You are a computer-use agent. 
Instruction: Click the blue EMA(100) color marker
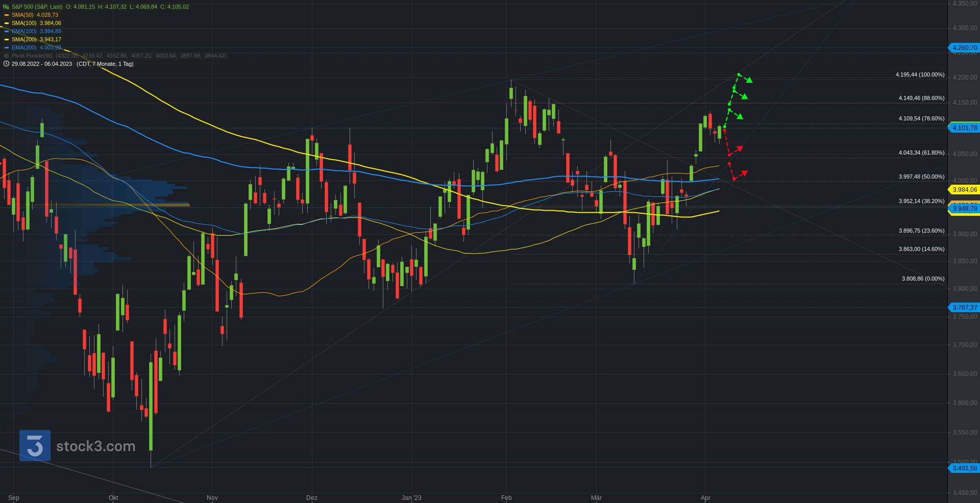click(7, 32)
